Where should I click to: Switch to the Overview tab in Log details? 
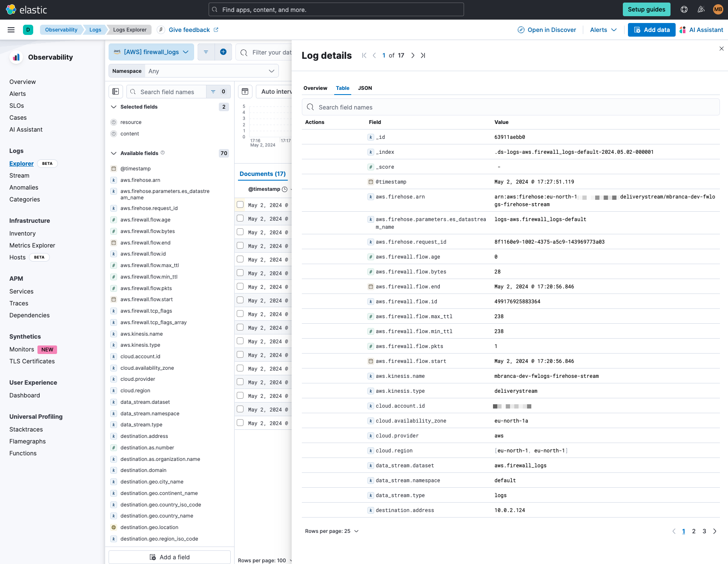click(315, 88)
